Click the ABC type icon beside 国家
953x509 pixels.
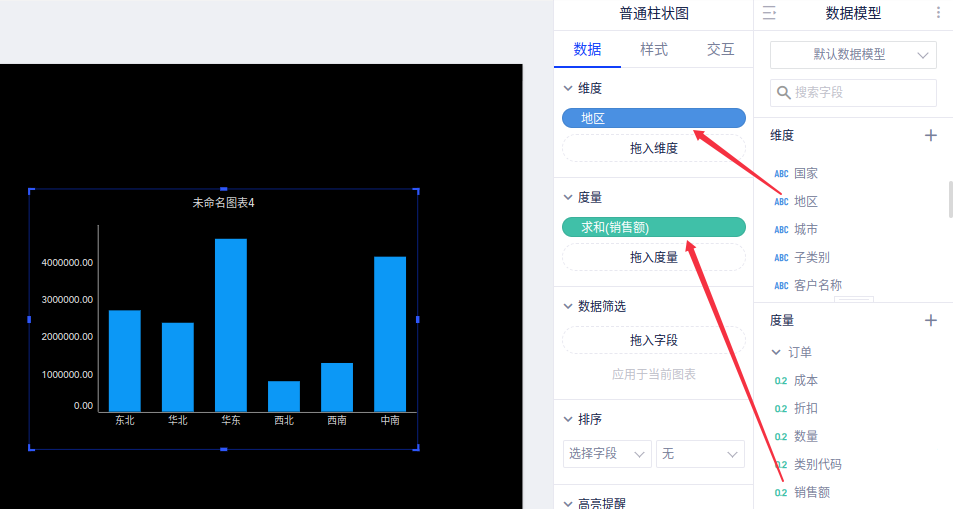(781, 173)
